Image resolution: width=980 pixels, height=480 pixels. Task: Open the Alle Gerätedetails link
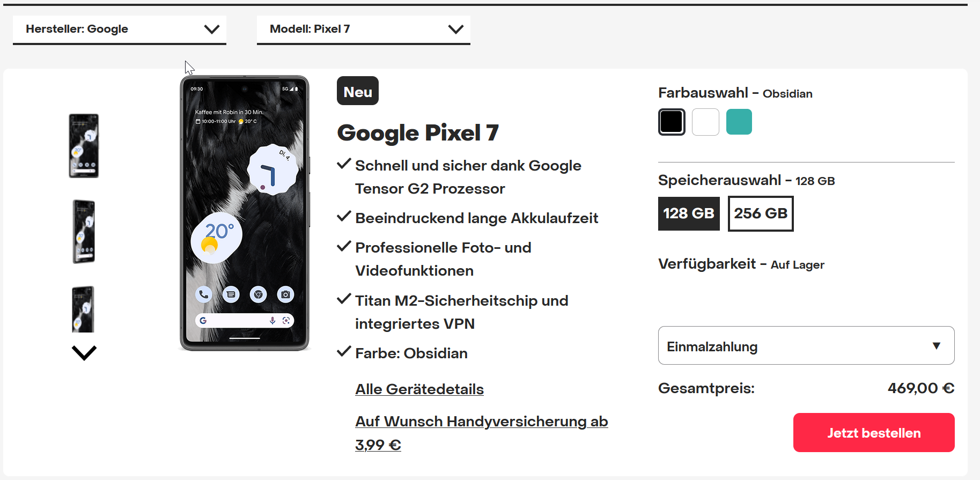coord(419,389)
